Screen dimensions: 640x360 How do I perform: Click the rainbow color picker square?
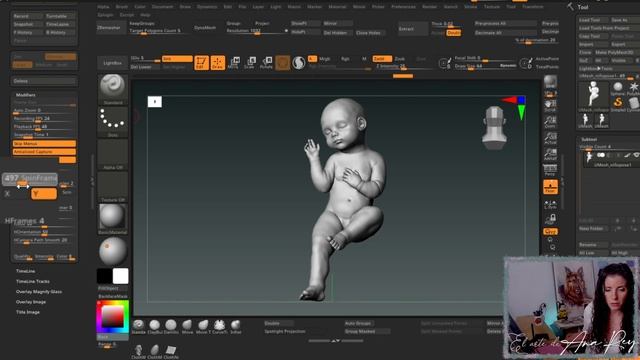[x=113, y=317]
